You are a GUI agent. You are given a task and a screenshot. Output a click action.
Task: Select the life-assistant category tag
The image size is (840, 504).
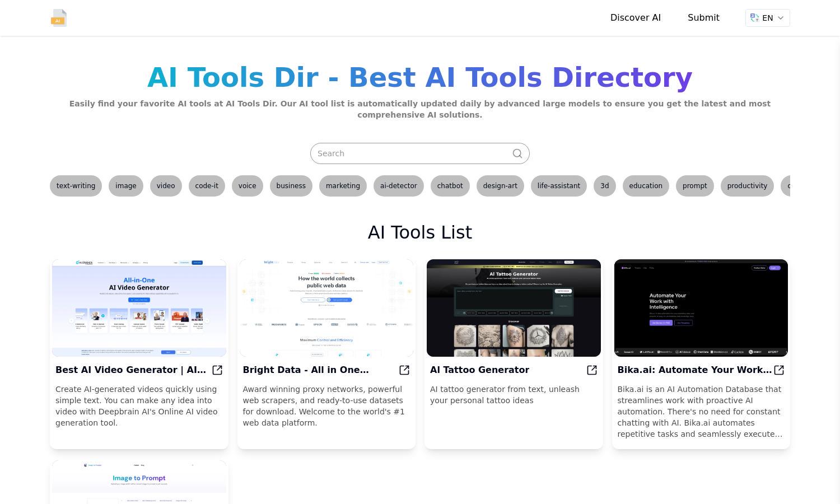coord(559,186)
